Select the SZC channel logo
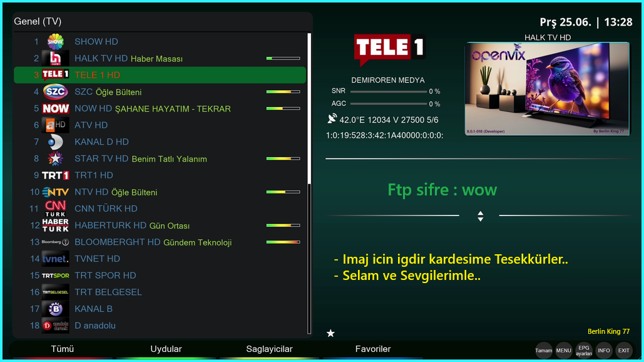Image resolution: width=644 pixels, height=362 pixels. click(x=55, y=91)
